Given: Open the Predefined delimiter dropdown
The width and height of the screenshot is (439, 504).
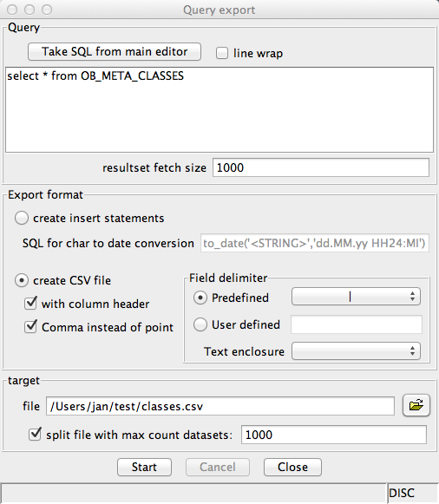Looking at the screenshot, I should click(356, 297).
